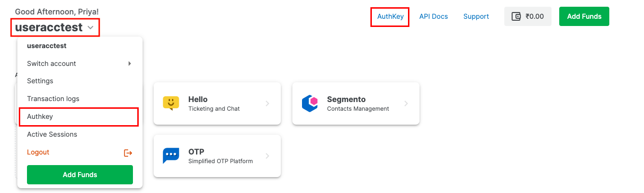Click the Hello smiley chat icon
The width and height of the screenshot is (644, 193).
(x=171, y=103)
